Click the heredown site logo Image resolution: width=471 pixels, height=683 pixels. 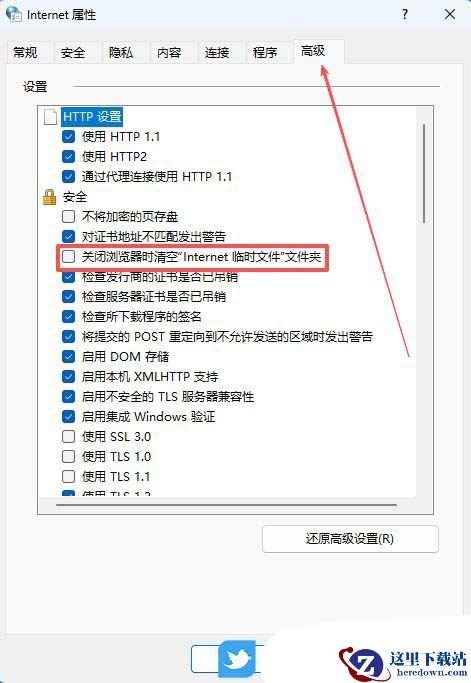coord(403,662)
